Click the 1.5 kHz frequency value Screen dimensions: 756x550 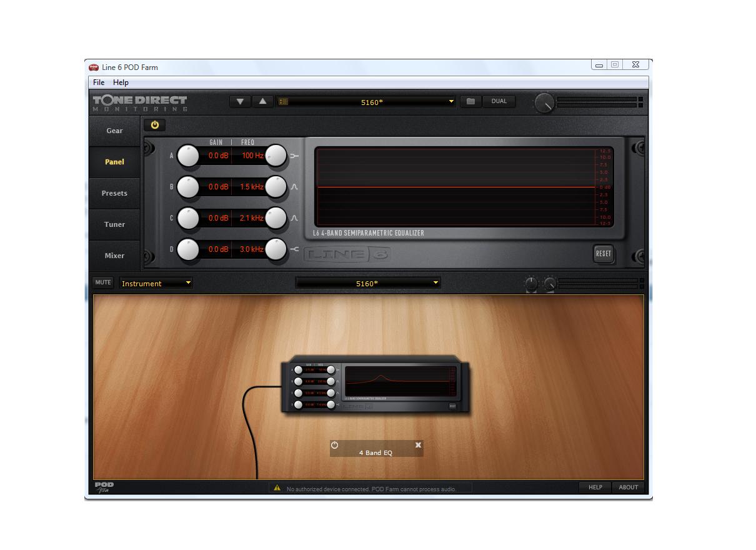pyautogui.click(x=252, y=187)
